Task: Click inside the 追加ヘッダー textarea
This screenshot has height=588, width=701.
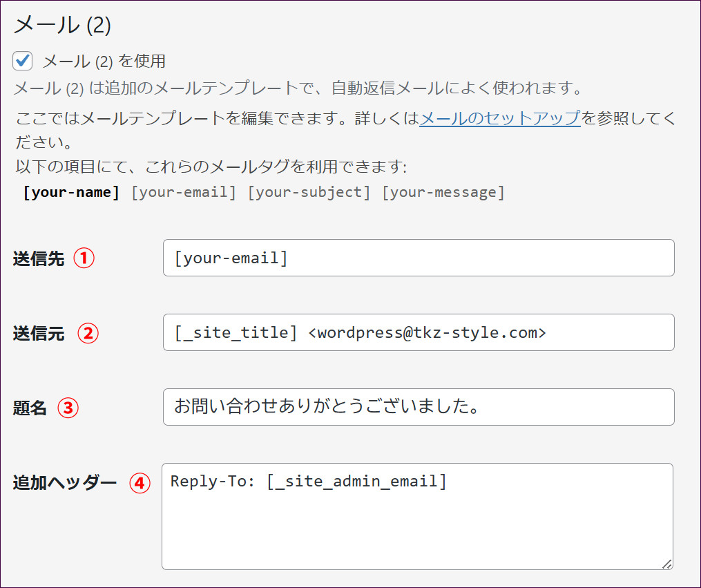Action: click(417, 525)
